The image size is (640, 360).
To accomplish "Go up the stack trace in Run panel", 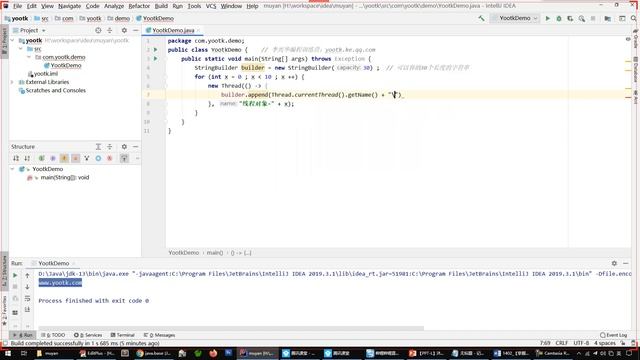I will click(x=27, y=276).
